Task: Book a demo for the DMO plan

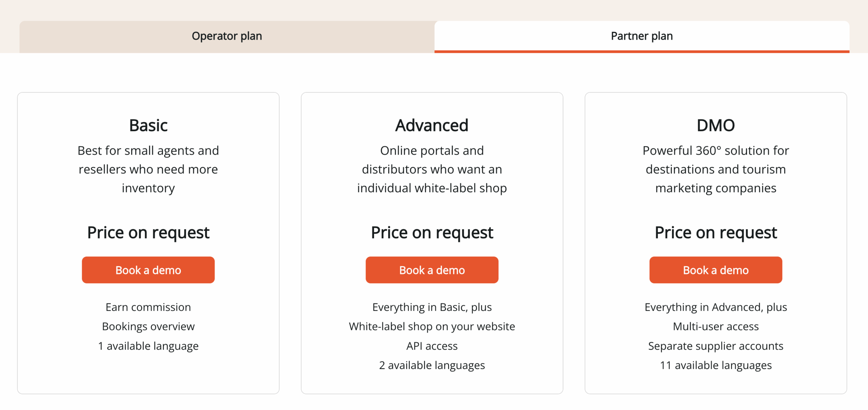Action: click(715, 270)
